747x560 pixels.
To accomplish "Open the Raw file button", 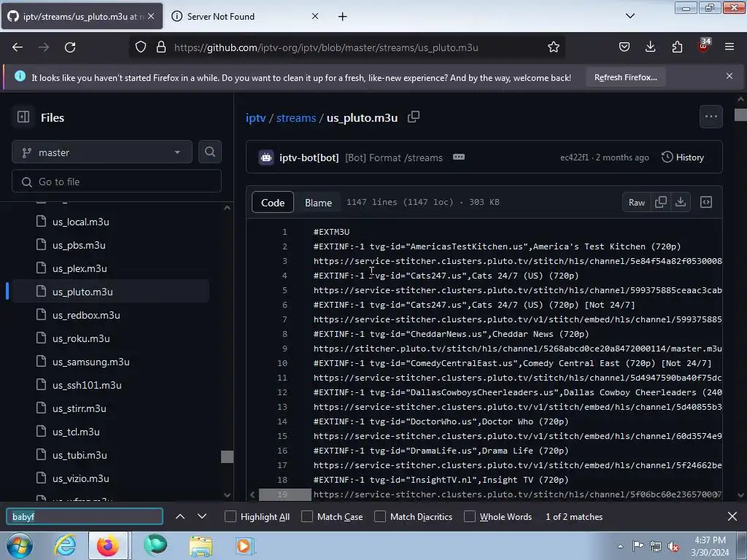I will (636, 203).
